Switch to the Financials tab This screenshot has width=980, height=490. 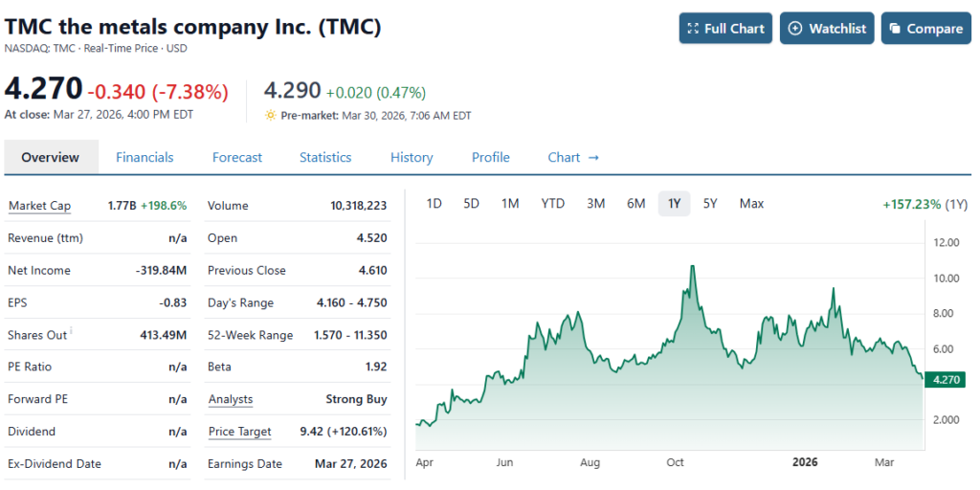(x=145, y=157)
